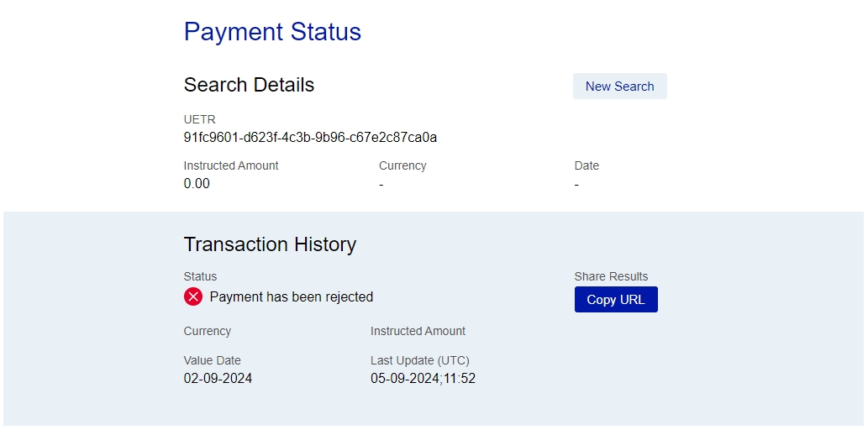This screenshot has width=868, height=430.
Task: Click the UETR field label
Action: tap(199, 119)
